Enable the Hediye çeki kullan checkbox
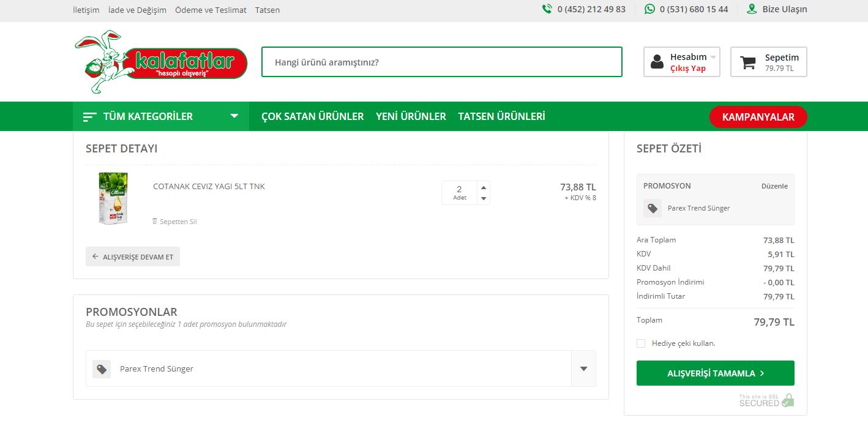868x434 pixels. click(641, 343)
